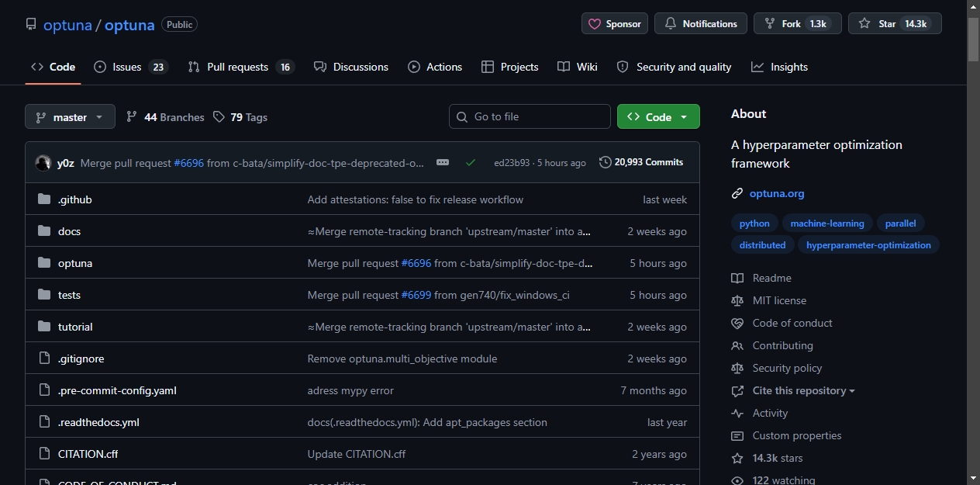
Task: Click the tests folder icon
Action: [x=44, y=295]
